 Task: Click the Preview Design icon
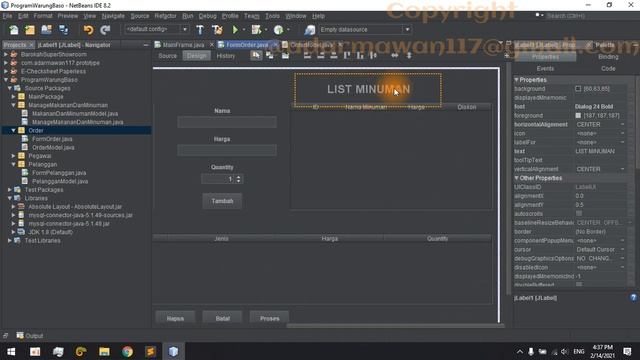(285, 56)
